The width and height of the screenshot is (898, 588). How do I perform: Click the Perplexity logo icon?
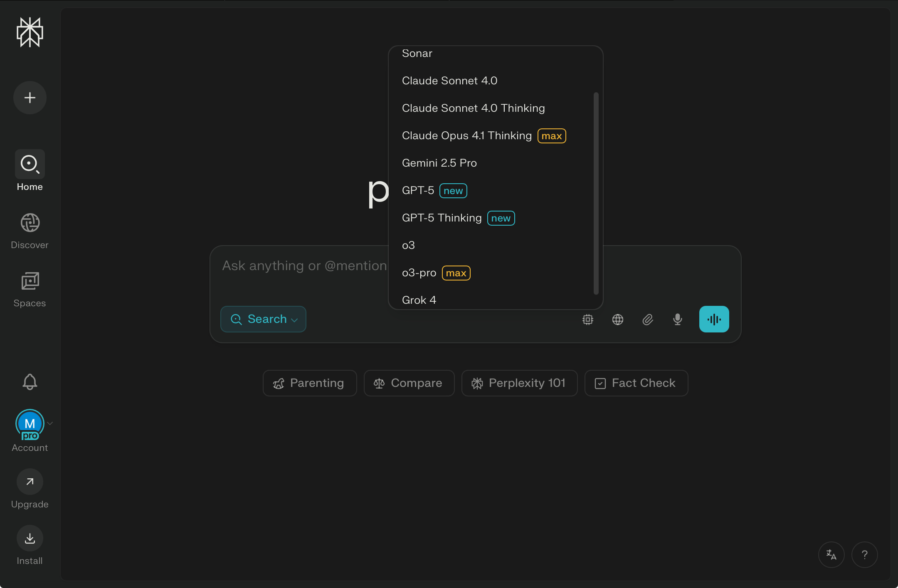(30, 32)
